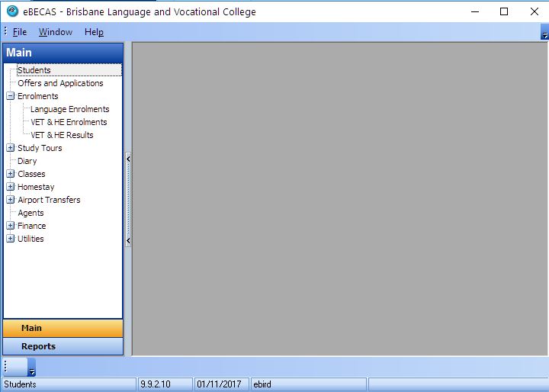The image size is (549, 392).
Task: Open the Help menu
Action: [94, 32]
